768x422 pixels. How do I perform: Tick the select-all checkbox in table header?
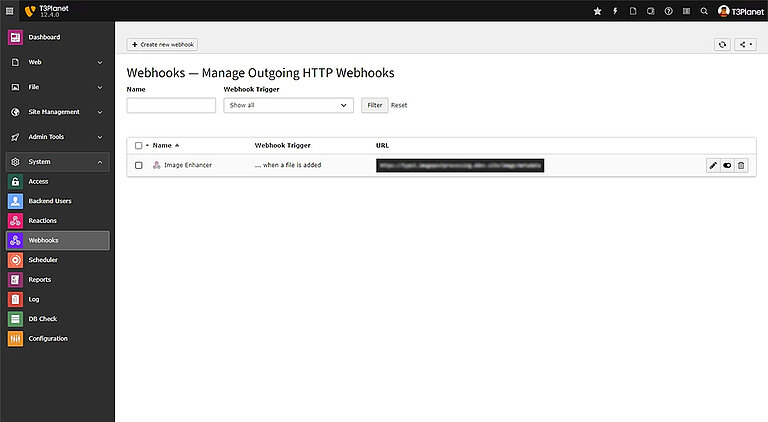(139, 145)
